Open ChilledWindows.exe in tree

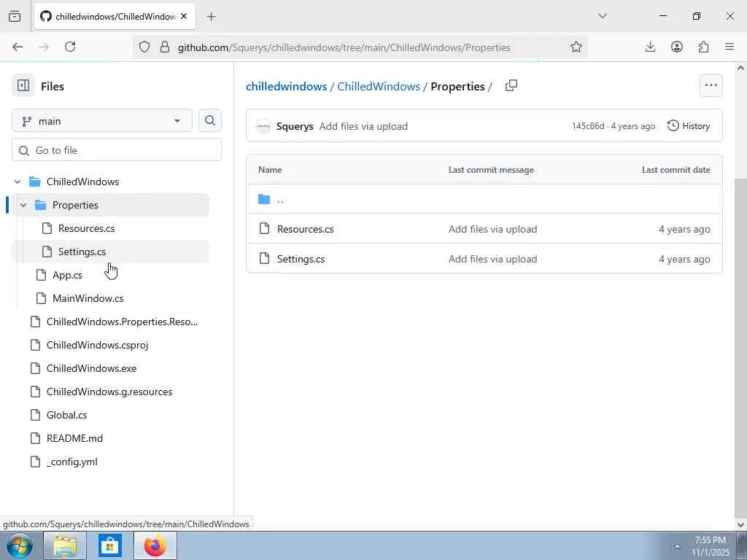click(91, 368)
